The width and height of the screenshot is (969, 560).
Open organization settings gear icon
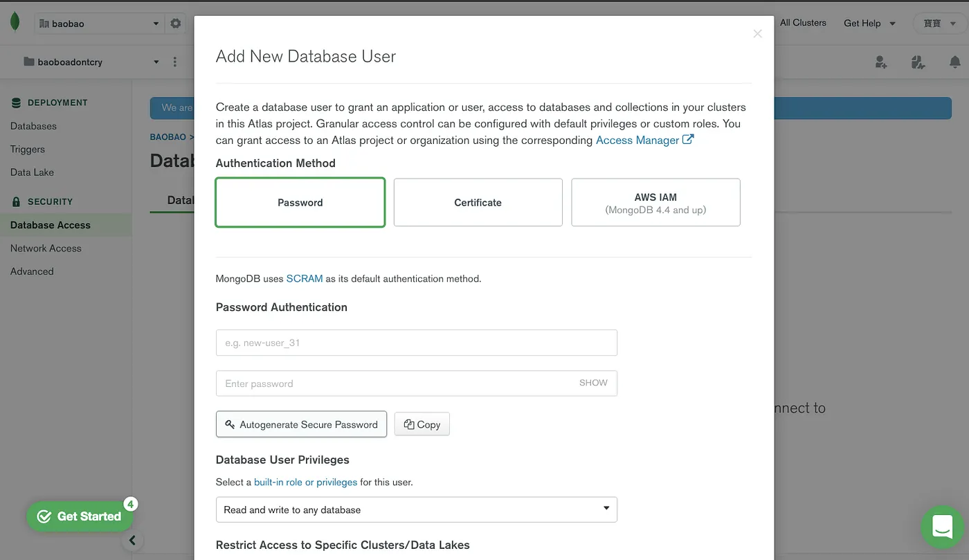click(176, 23)
